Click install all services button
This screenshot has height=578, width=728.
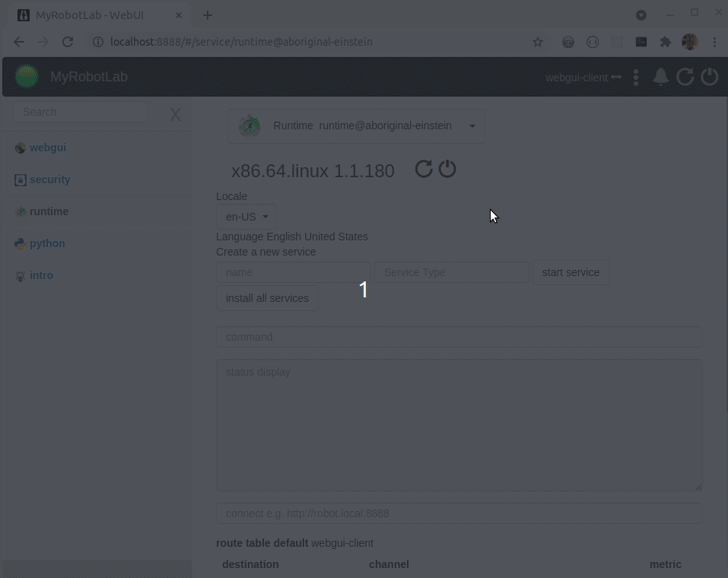(x=267, y=298)
